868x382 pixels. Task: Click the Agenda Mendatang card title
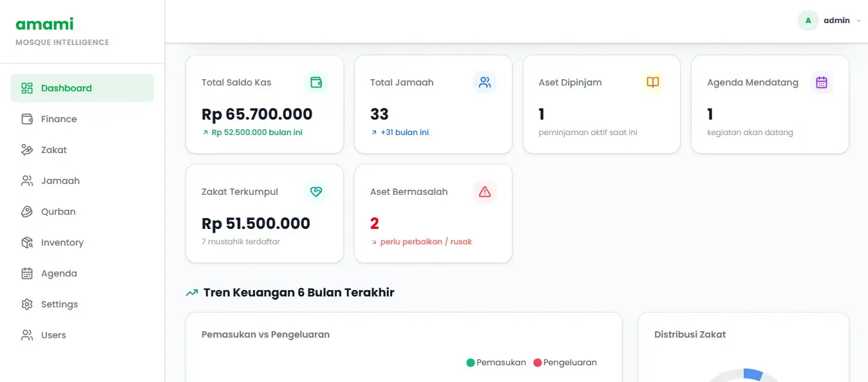click(753, 82)
